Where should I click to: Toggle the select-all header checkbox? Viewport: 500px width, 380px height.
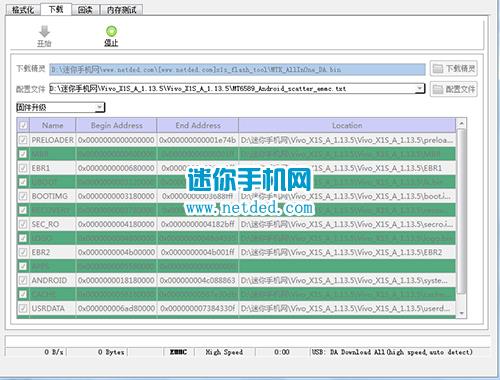pos(23,125)
